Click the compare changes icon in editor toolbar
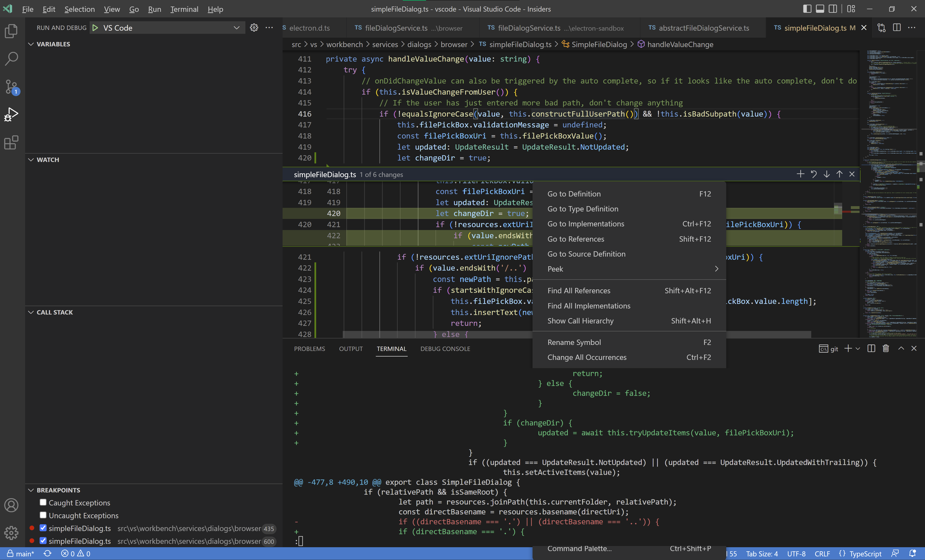Image resolution: width=925 pixels, height=560 pixels. pos(881,28)
